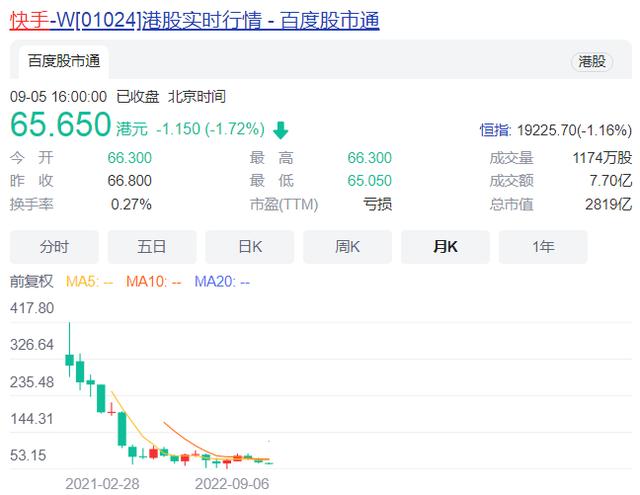The width and height of the screenshot is (640, 495).
Task: Click the y-axis label 53.15
Action: pos(28,455)
